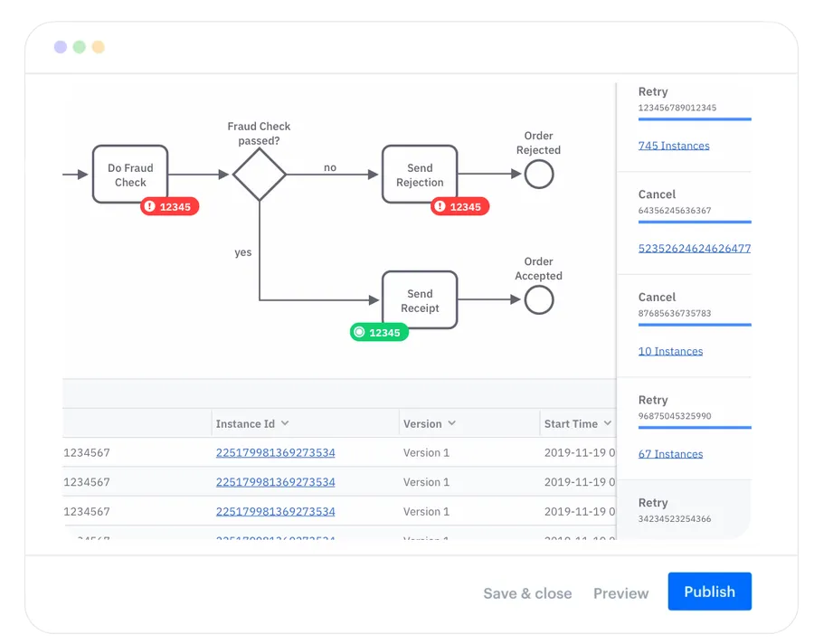Open third row instance link 225179981369273534

click(x=276, y=512)
